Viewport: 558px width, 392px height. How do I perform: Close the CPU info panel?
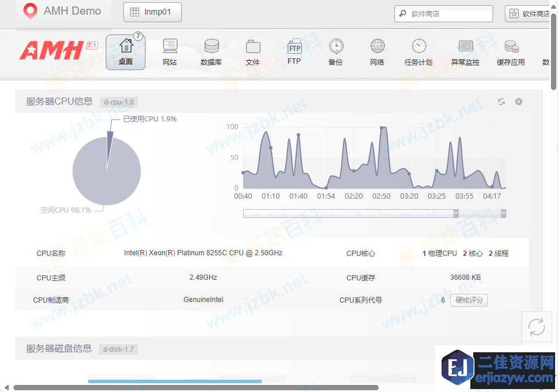519,102
